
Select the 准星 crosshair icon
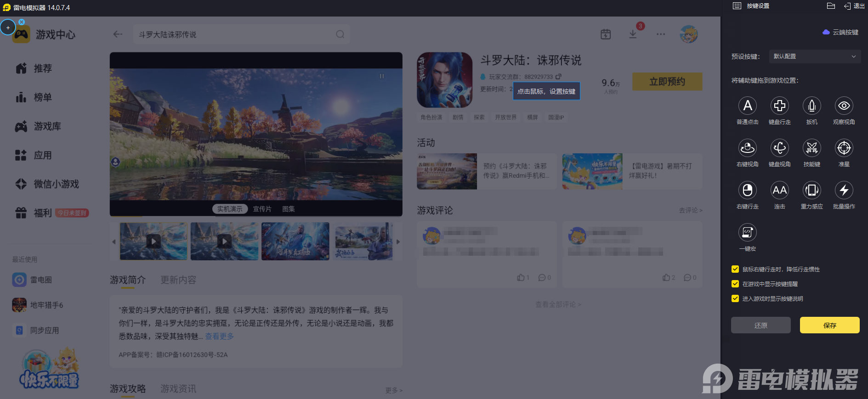pos(844,148)
